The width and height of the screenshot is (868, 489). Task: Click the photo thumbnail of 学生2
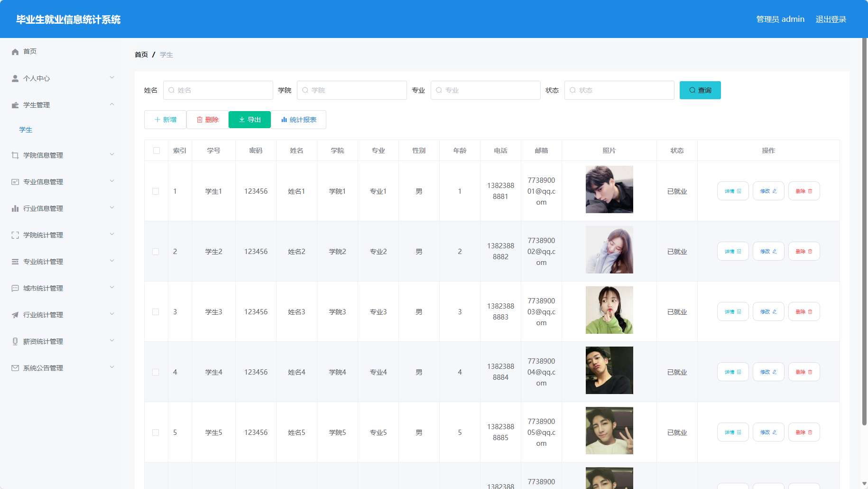(x=609, y=250)
